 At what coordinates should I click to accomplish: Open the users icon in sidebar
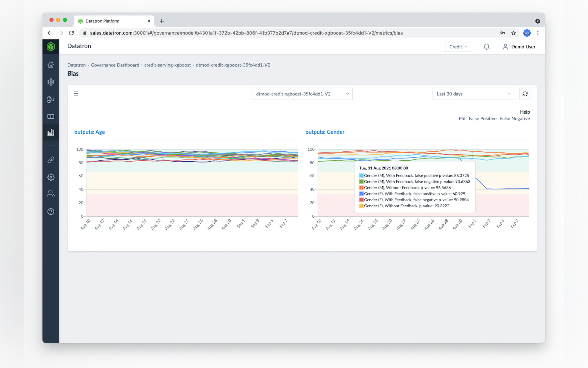click(50, 194)
